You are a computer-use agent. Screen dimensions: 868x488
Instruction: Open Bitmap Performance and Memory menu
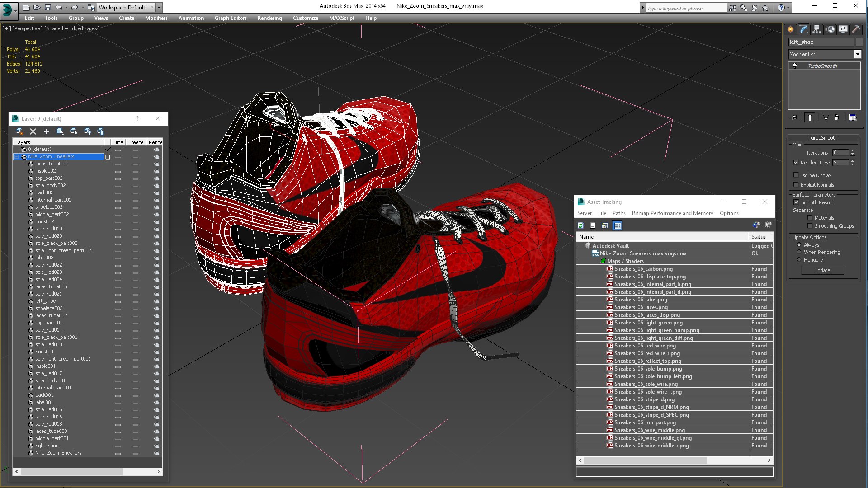click(x=672, y=213)
